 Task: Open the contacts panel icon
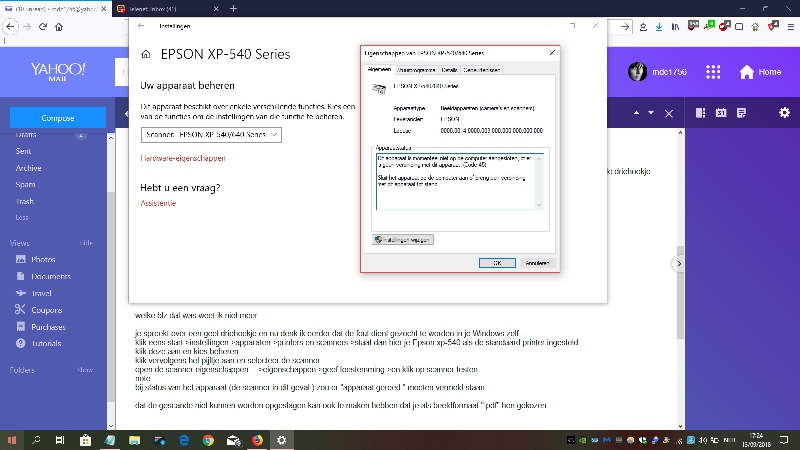pyautogui.click(x=700, y=113)
